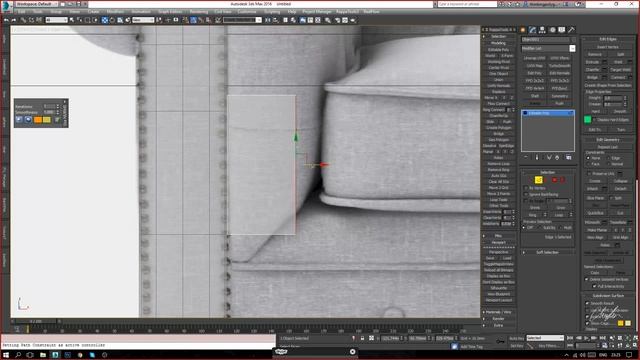Click the green Display Hard Edges color swatch
Screen dimensions: 640x360
587,120
